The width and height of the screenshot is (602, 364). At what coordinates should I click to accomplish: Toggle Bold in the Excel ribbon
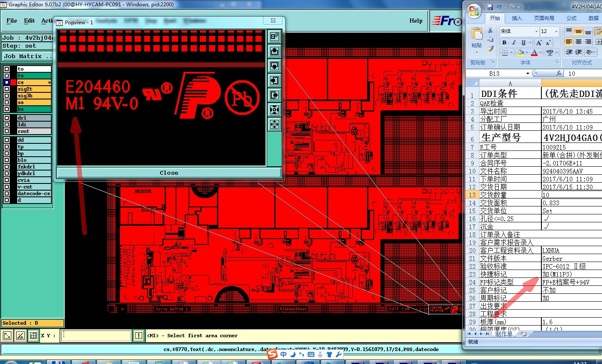point(505,43)
